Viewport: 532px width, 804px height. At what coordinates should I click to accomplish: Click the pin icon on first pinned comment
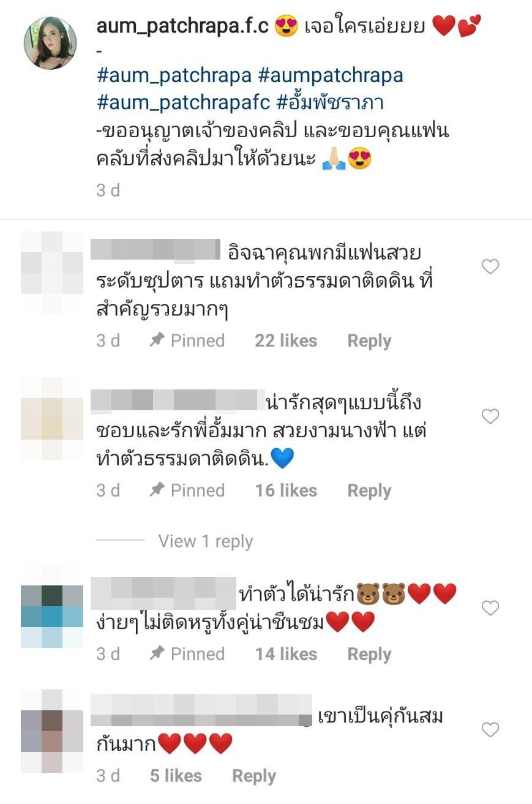(157, 340)
